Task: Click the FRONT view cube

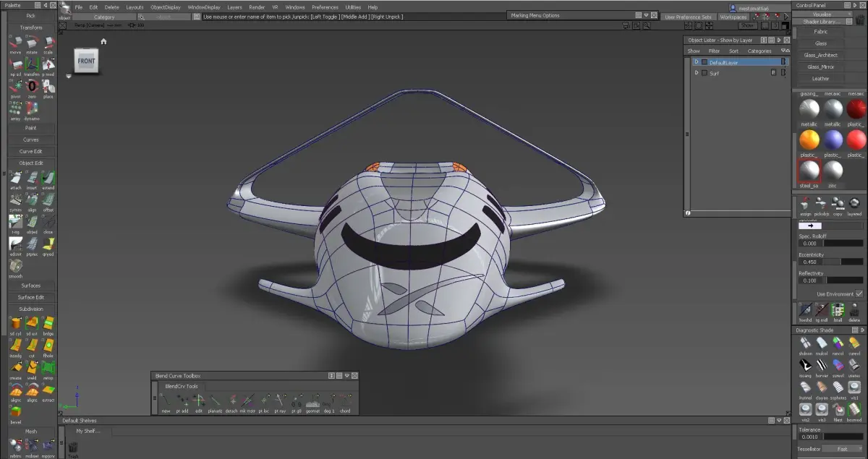Action: [86, 61]
